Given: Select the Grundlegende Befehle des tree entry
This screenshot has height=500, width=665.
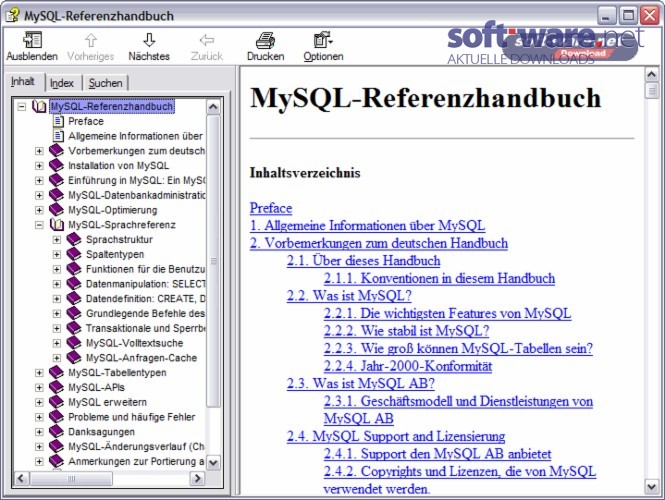Looking at the screenshot, I should click(x=145, y=313).
